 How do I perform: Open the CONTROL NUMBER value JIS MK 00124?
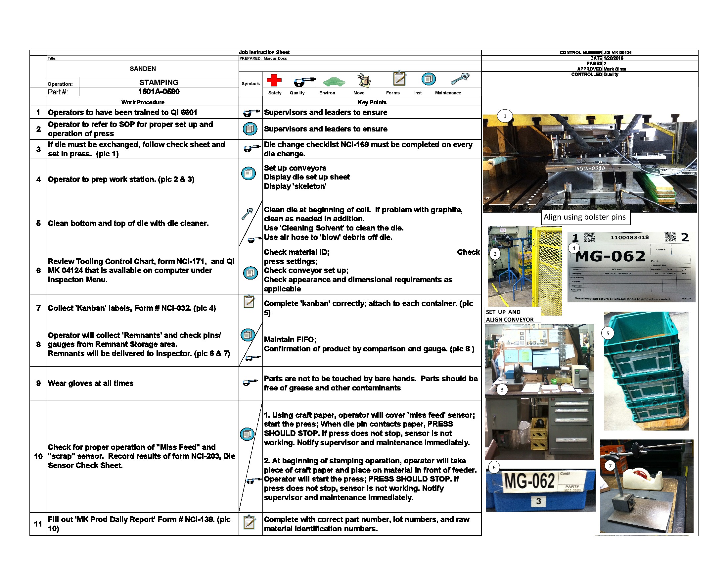coord(617,52)
